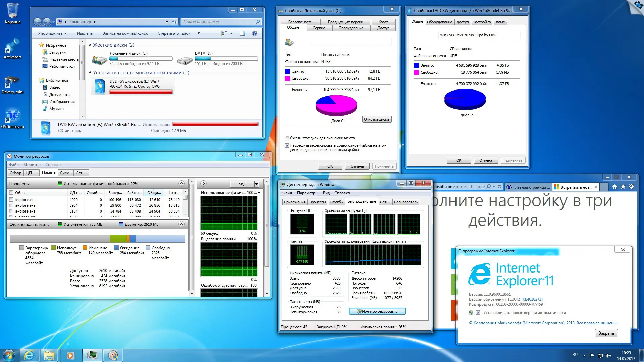
Task: Switch to the Диск tab in Resource Monitor
Action: click(x=64, y=173)
